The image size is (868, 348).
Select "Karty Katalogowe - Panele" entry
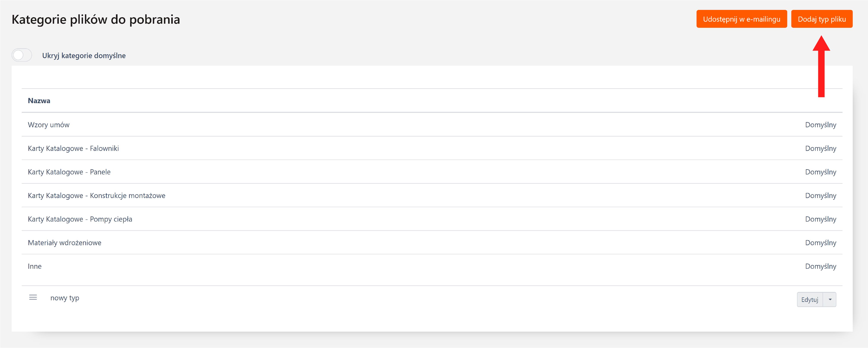tap(69, 172)
